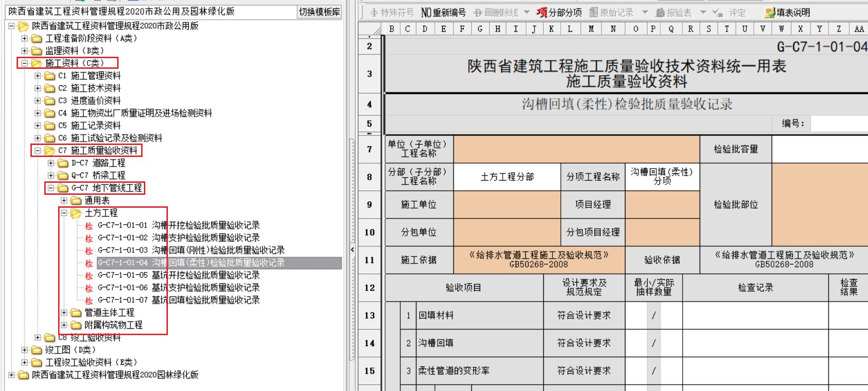This screenshot has width=868, height=391.
Task: Click the panel splitter collapse arrow
Action: point(352,250)
